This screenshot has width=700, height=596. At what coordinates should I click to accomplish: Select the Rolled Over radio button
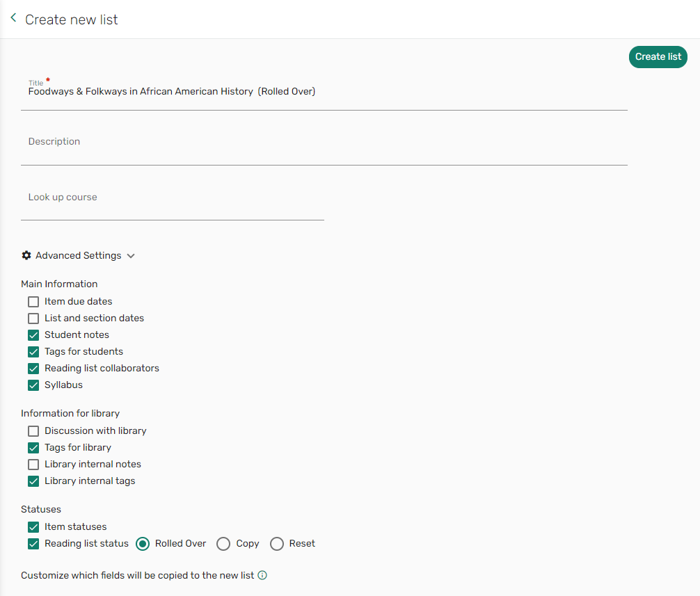[143, 544]
